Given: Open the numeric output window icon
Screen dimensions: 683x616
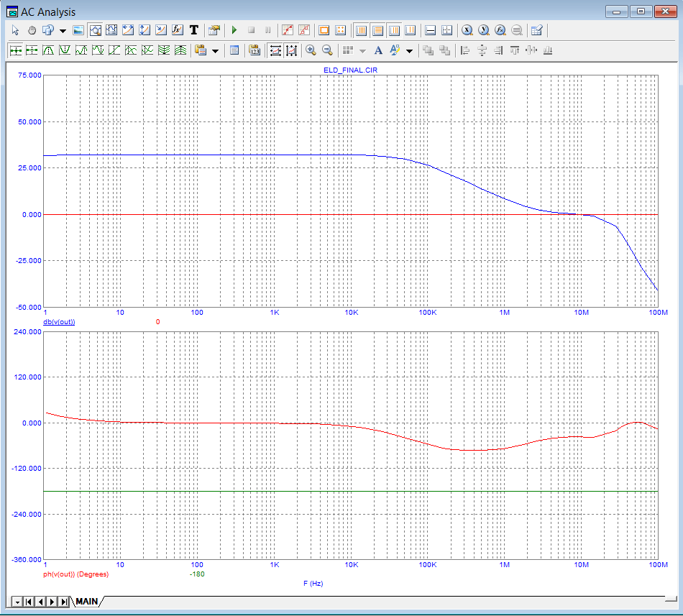Looking at the screenshot, I should point(234,50).
